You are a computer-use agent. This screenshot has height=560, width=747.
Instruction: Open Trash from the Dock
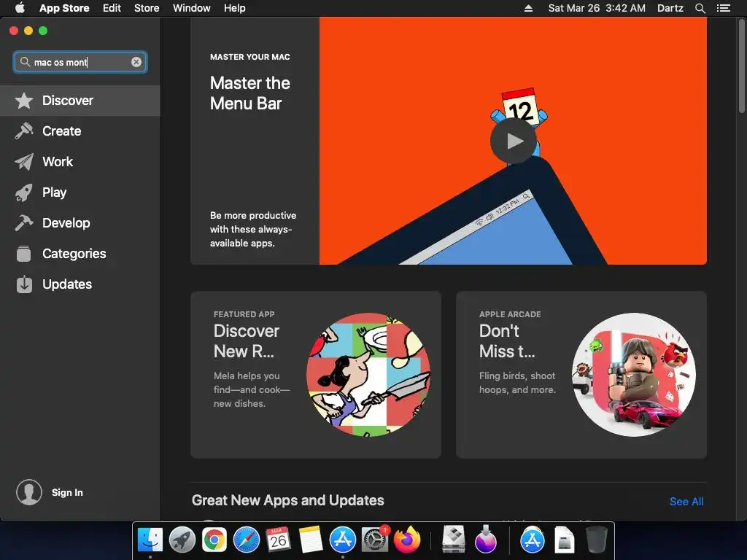coord(596,540)
